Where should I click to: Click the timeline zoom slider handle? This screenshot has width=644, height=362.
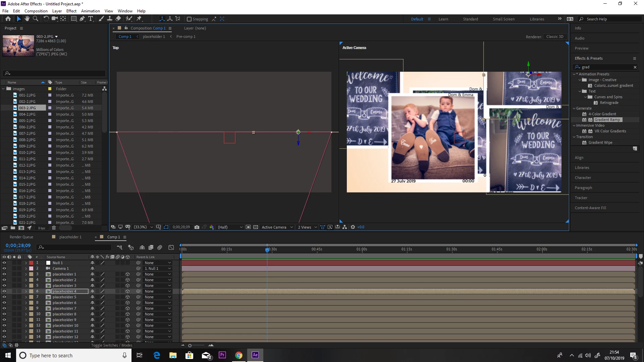click(x=190, y=345)
